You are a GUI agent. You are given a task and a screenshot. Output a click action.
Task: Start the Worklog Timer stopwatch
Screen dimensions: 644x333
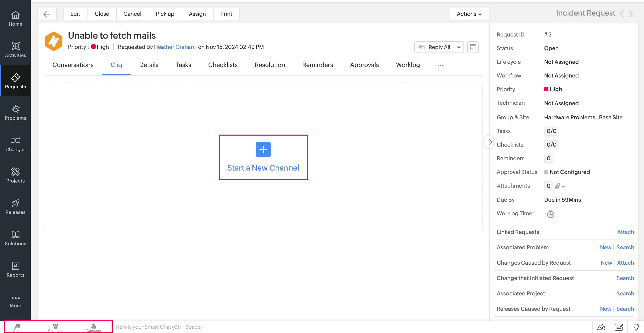point(550,213)
